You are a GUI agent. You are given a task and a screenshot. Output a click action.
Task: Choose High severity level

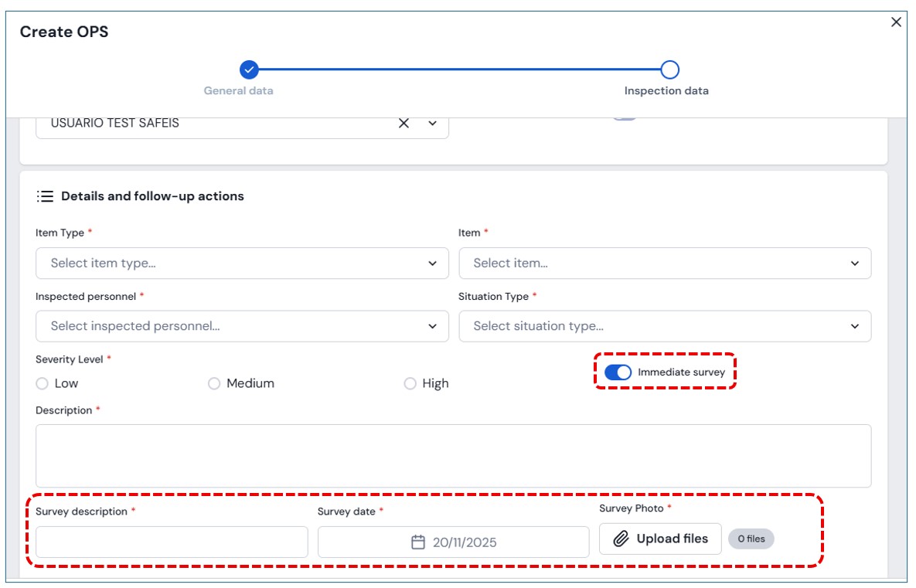(410, 384)
